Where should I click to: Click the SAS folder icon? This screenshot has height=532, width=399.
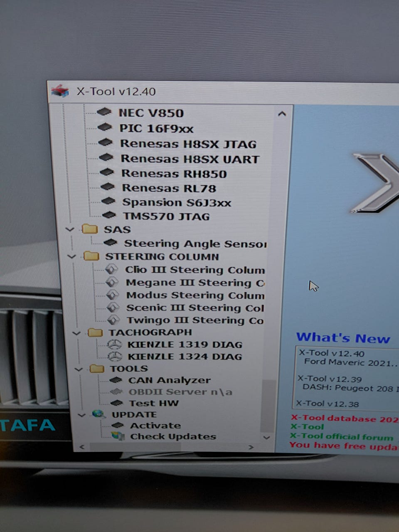pos(89,229)
